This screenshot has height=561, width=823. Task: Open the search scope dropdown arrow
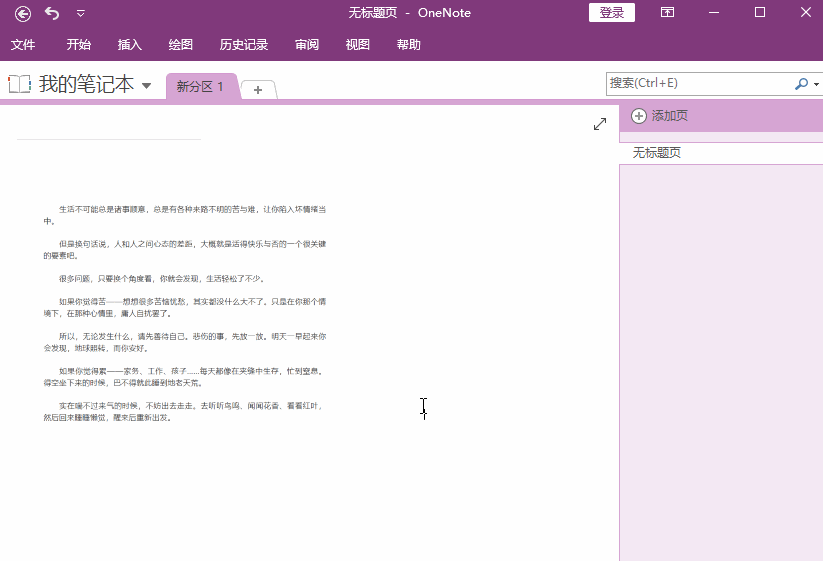816,84
